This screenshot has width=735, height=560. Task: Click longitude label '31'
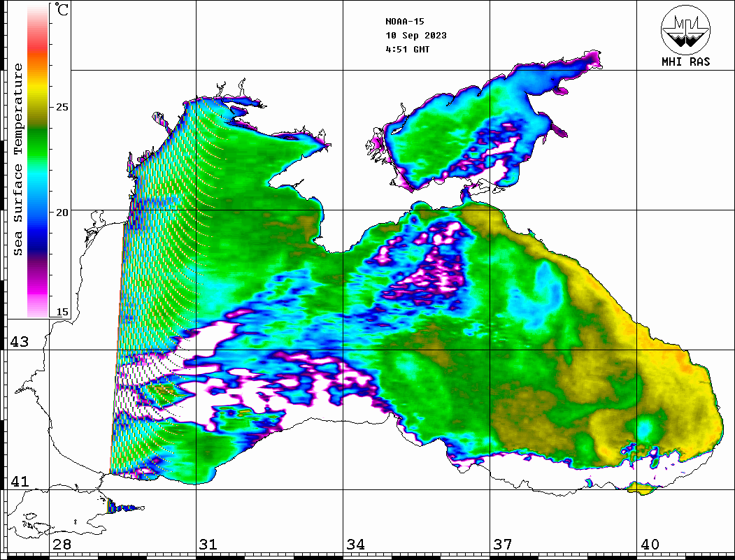[x=208, y=544]
